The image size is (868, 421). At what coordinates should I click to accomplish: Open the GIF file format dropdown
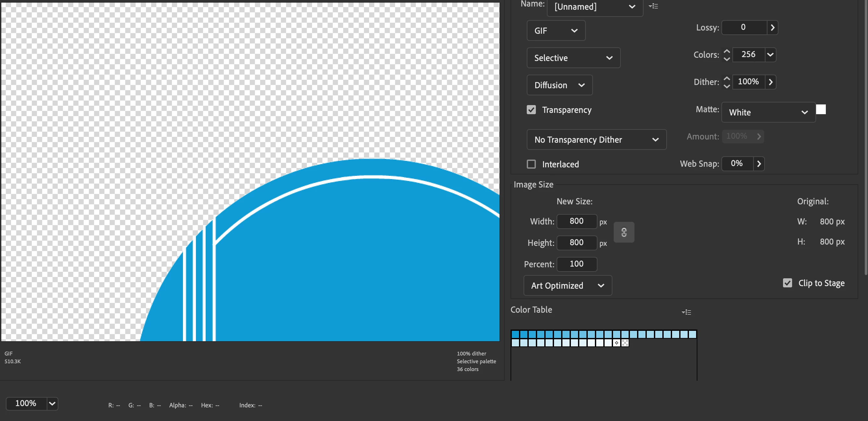coord(556,31)
